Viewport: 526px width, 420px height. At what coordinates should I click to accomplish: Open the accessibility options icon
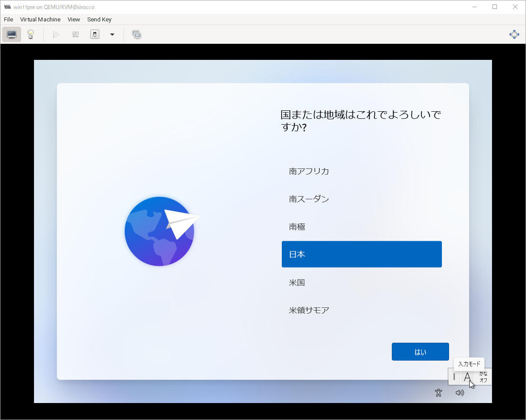(438, 392)
